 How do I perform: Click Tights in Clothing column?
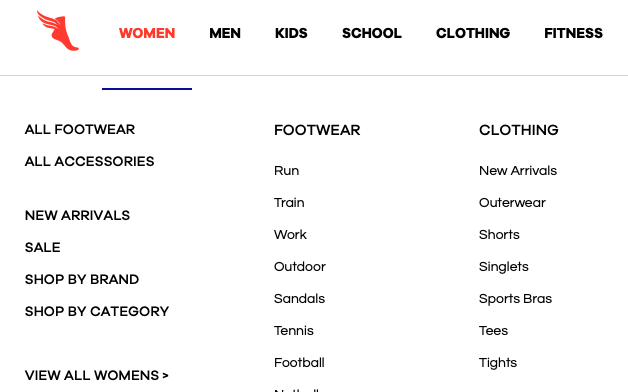click(x=498, y=363)
